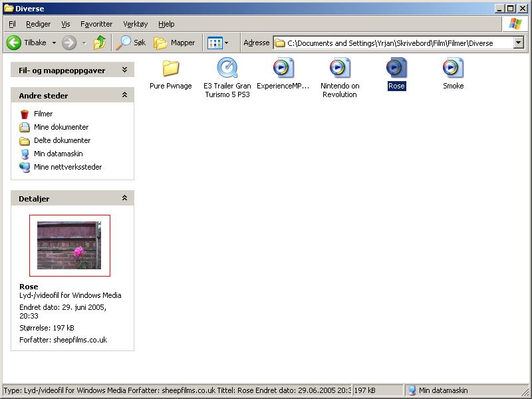Click the Nintendo on Revolution name label
Screen dimensions: 532x399
click(x=340, y=90)
